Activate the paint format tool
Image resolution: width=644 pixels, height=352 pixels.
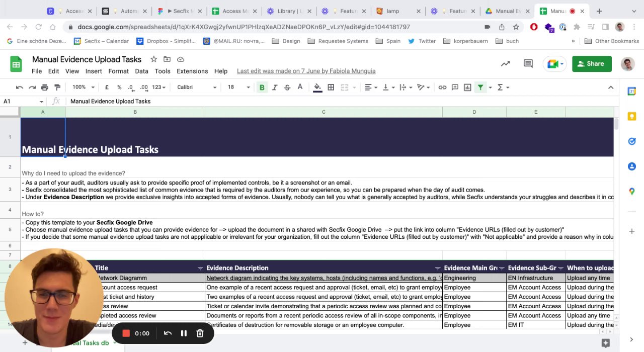point(57,87)
